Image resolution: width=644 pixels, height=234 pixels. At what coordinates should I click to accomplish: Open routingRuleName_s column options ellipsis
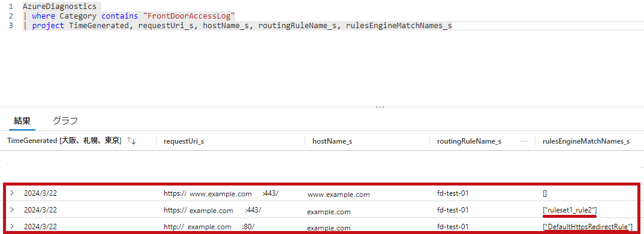pyautogui.click(x=524, y=141)
